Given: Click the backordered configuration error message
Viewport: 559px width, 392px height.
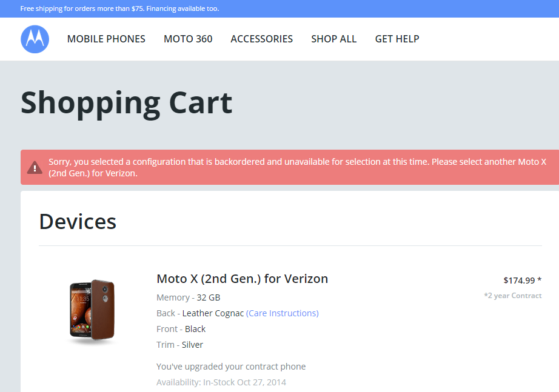Looking at the screenshot, I should coord(297,168).
